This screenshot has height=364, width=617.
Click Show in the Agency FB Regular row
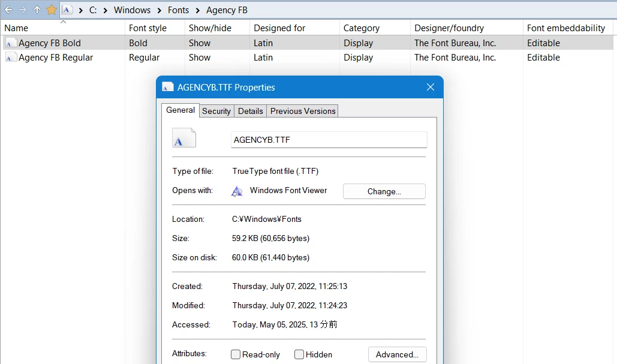pos(200,58)
